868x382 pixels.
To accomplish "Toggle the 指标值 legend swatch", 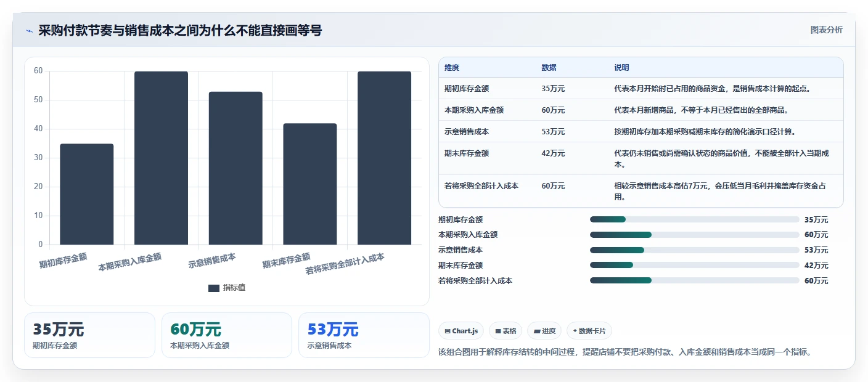I will [214, 288].
